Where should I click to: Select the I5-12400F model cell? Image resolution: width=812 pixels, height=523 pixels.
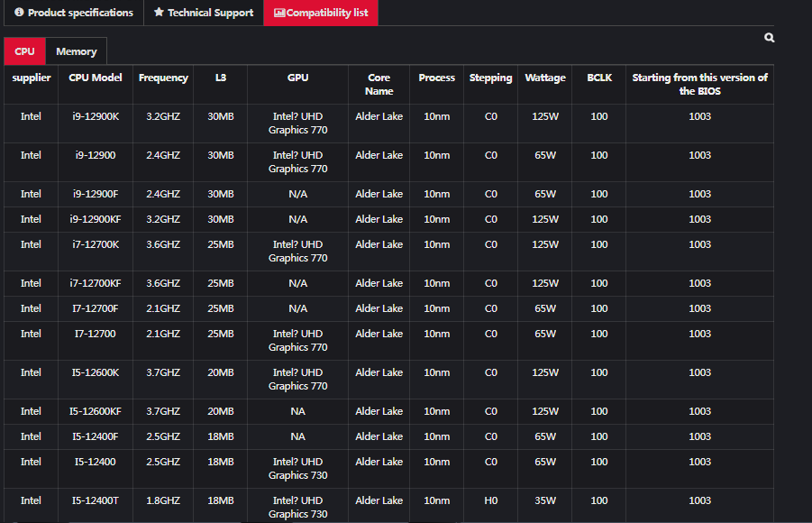(x=96, y=437)
